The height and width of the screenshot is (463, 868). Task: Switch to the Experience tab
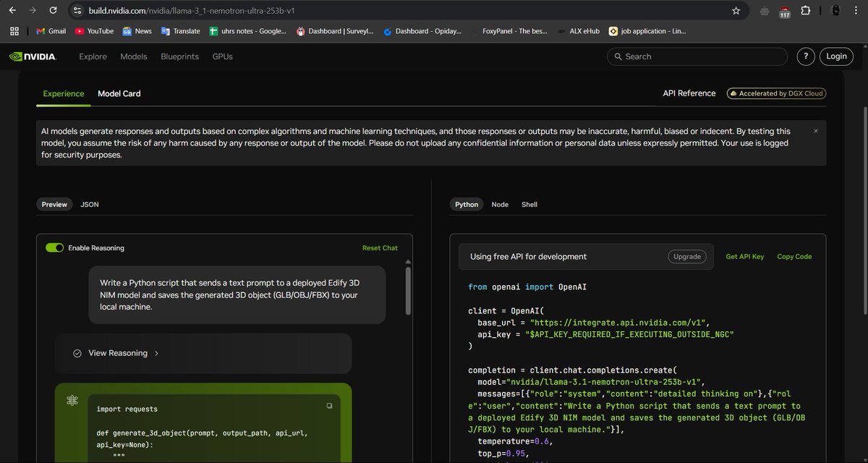click(x=64, y=93)
